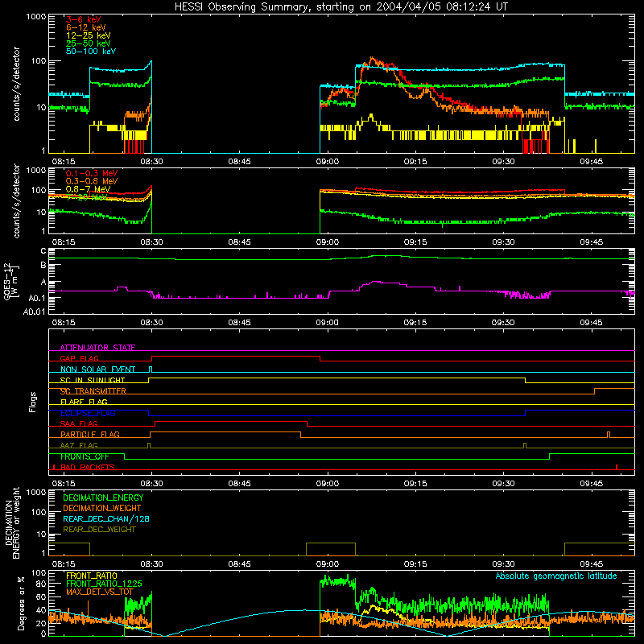Screen dimensions: 644x644
Task: Select the 3-6 keV legend label
Action: click(x=84, y=19)
